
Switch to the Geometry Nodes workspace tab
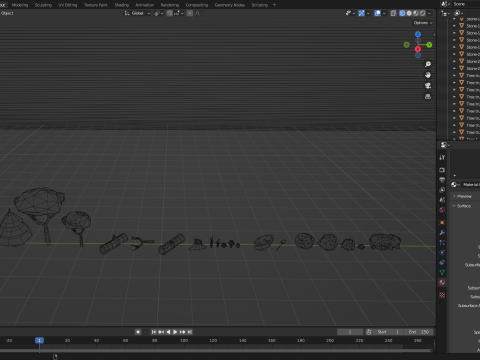tap(230, 5)
